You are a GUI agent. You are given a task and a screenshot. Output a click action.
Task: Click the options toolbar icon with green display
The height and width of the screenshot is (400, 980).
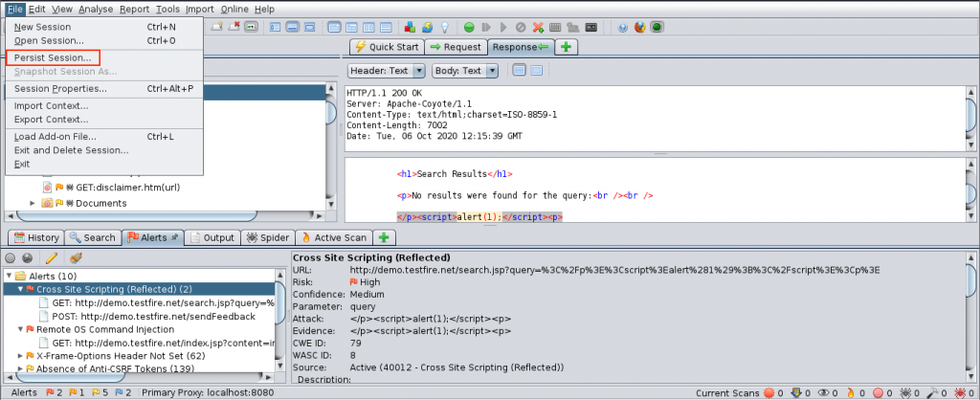coord(252,27)
